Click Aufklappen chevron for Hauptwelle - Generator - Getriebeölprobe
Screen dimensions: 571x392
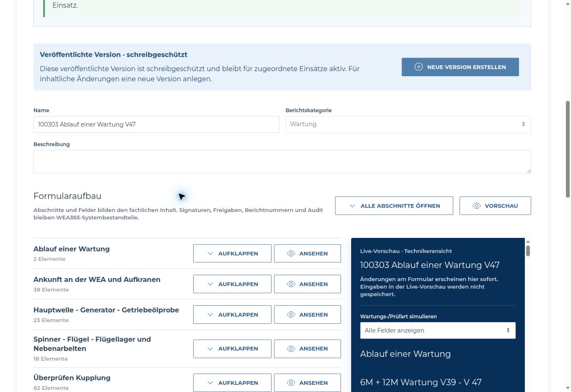[x=210, y=315]
